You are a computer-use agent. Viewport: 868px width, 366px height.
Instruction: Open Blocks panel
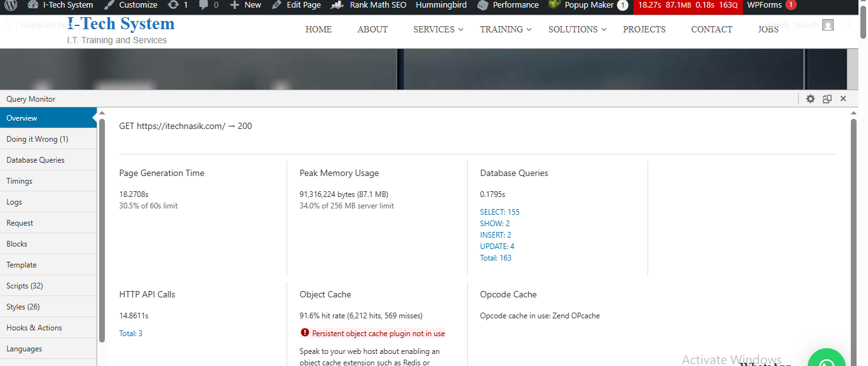(48, 243)
